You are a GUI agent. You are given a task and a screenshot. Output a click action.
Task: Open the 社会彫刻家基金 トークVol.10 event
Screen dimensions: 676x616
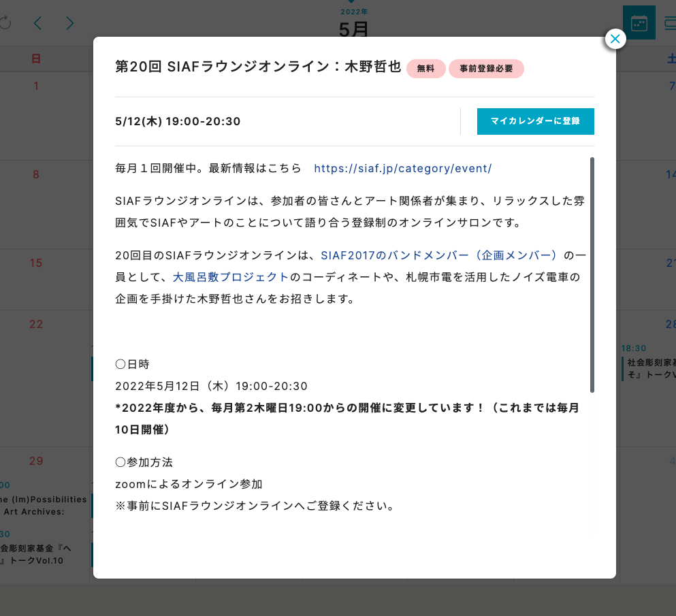[33, 554]
